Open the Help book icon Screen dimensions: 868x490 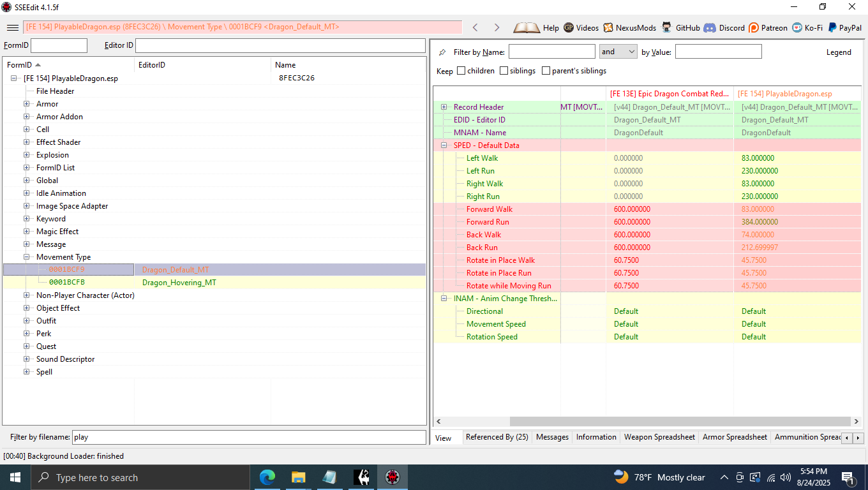[x=527, y=27]
